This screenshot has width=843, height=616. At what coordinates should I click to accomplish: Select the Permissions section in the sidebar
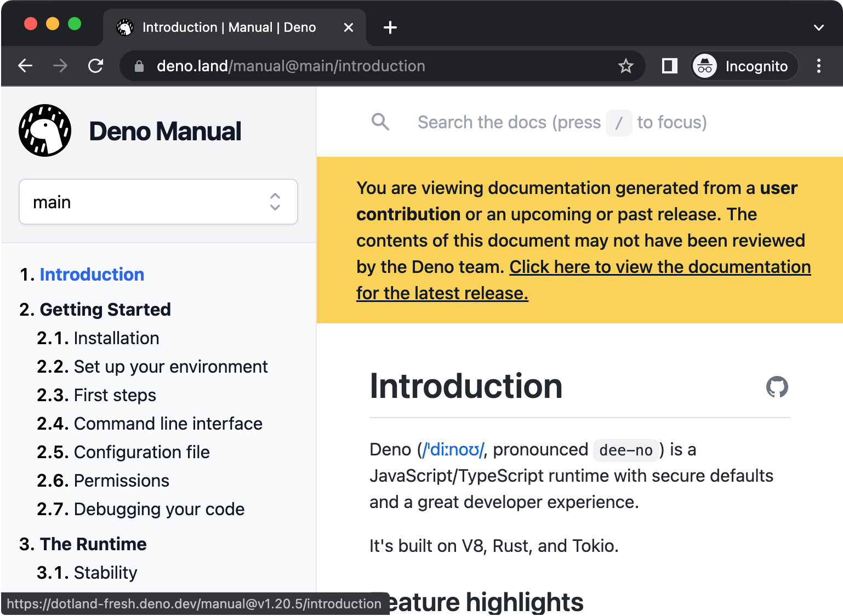tap(121, 481)
